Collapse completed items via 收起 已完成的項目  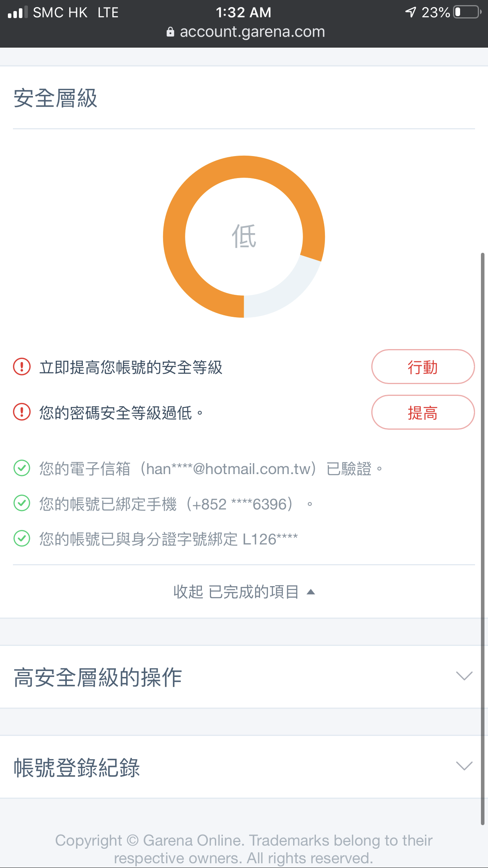point(244,592)
